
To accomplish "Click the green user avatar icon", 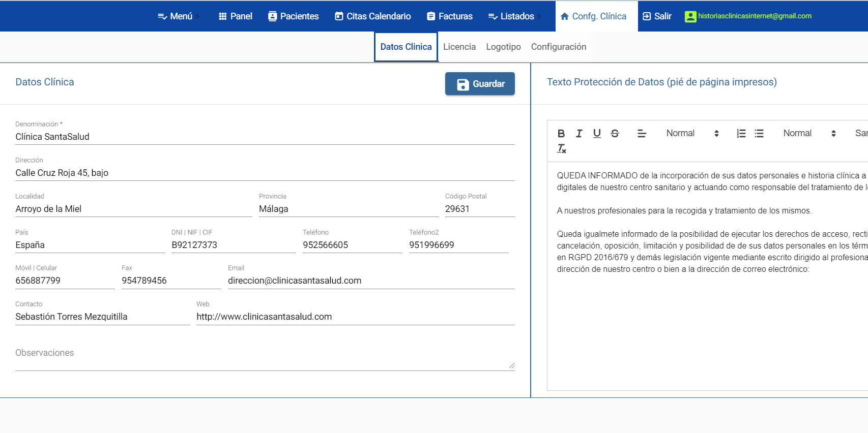I will [x=690, y=16].
